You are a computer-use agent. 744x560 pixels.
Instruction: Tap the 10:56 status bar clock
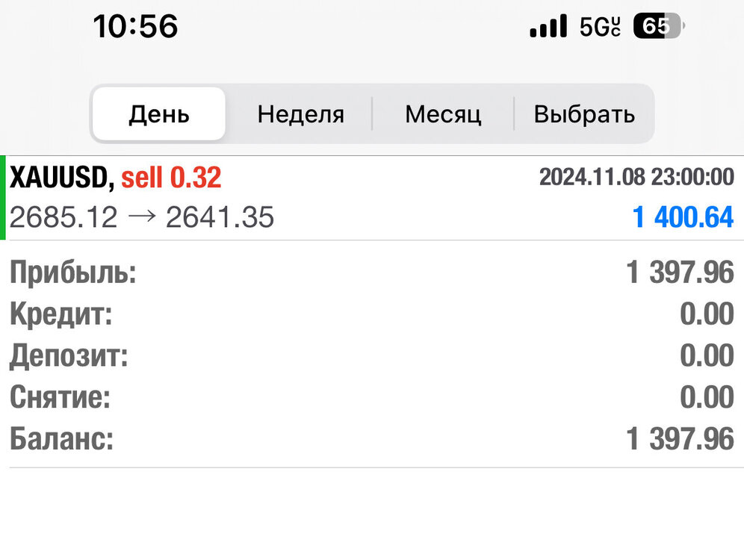click(135, 25)
